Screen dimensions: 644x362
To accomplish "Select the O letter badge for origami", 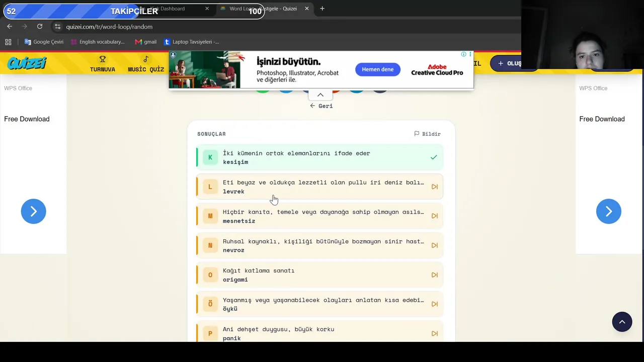I will pyautogui.click(x=210, y=275).
